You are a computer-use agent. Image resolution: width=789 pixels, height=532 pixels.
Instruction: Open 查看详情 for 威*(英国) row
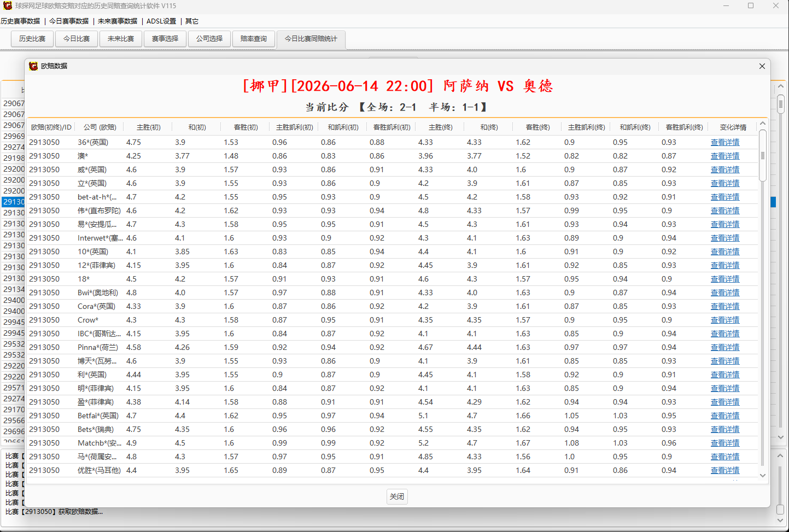click(725, 169)
